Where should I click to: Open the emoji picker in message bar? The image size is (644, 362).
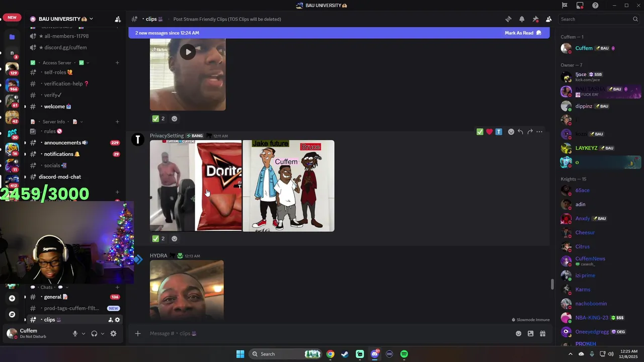pyautogui.click(x=518, y=333)
